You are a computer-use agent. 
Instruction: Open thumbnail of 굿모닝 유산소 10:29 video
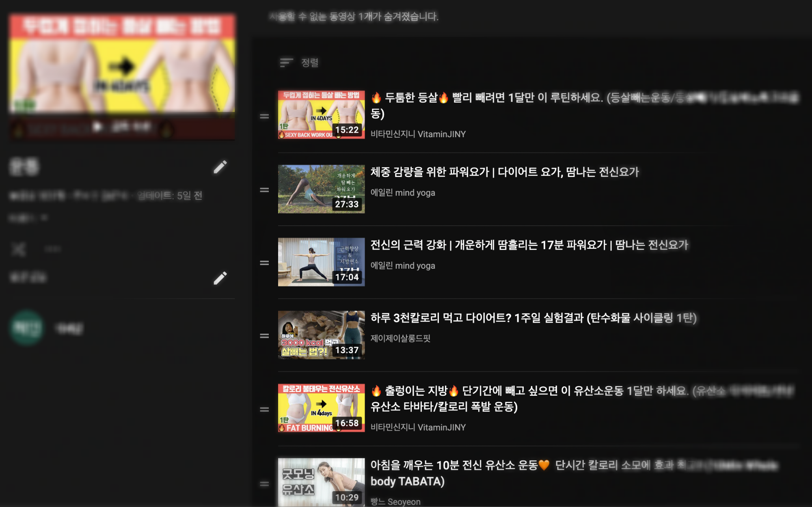click(x=321, y=482)
